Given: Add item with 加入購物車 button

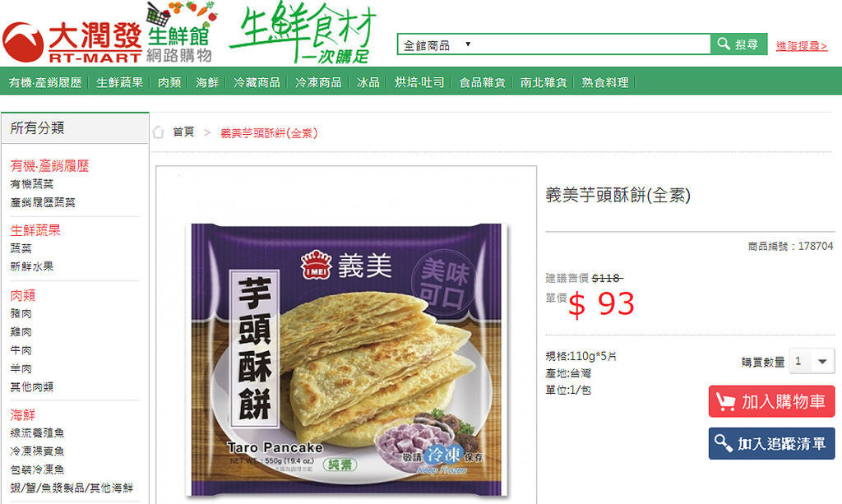Looking at the screenshot, I should pyautogui.click(x=771, y=401).
